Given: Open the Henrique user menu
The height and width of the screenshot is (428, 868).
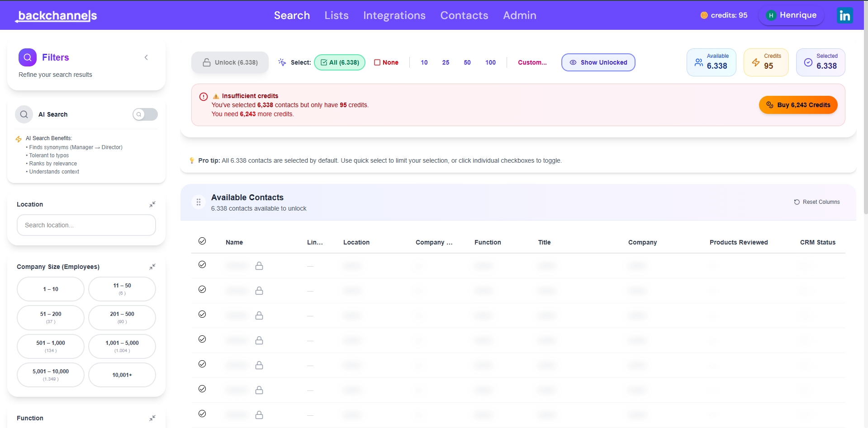Looking at the screenshot, I should 791,15.
